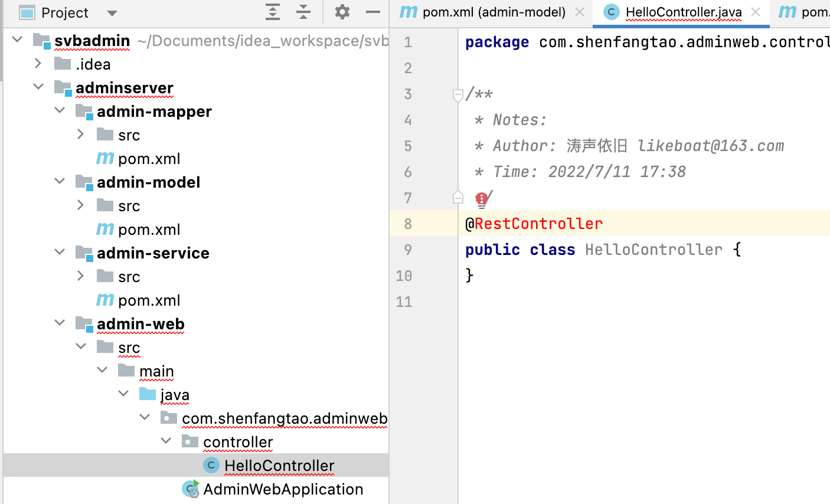Collapse the controller package
The height and width of the screenshot is (504, 830).
(x=166, y=441)
